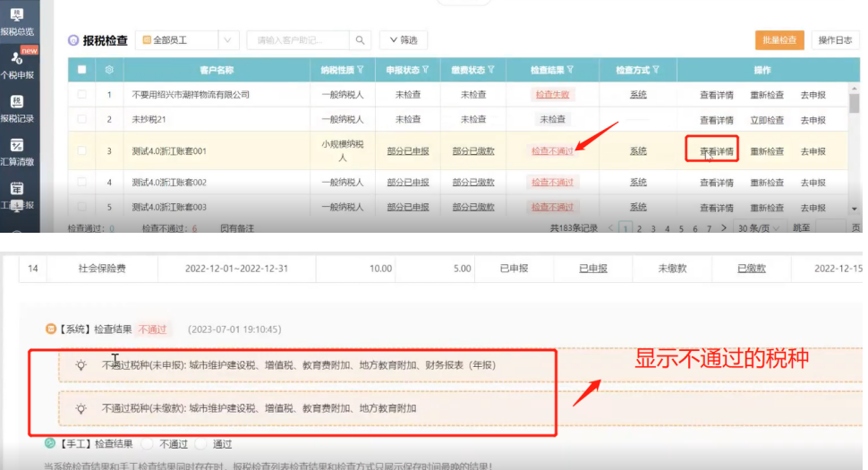Toggle the select-all checkbox in header
This screenshot has width=868, height=470.
click(82, 70)
